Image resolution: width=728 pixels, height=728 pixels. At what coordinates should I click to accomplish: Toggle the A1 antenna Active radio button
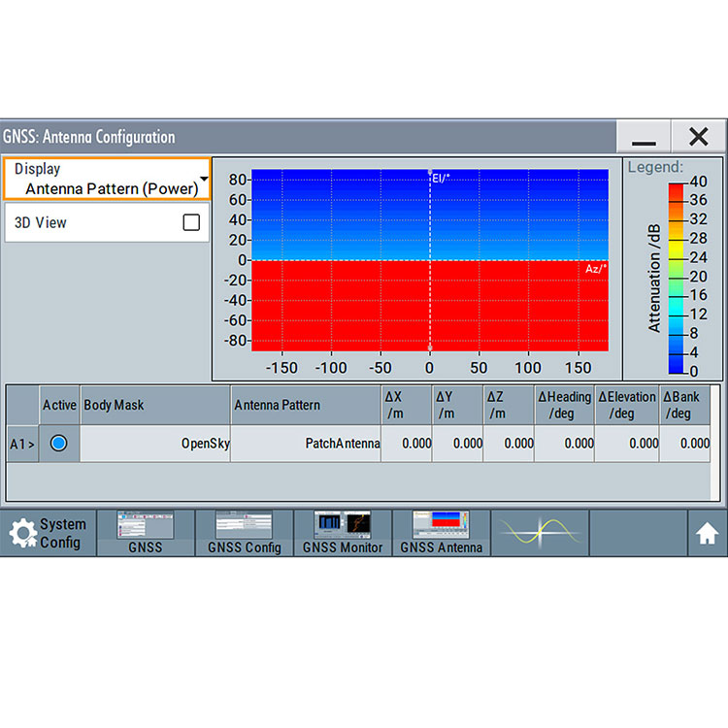click(59, 443)
